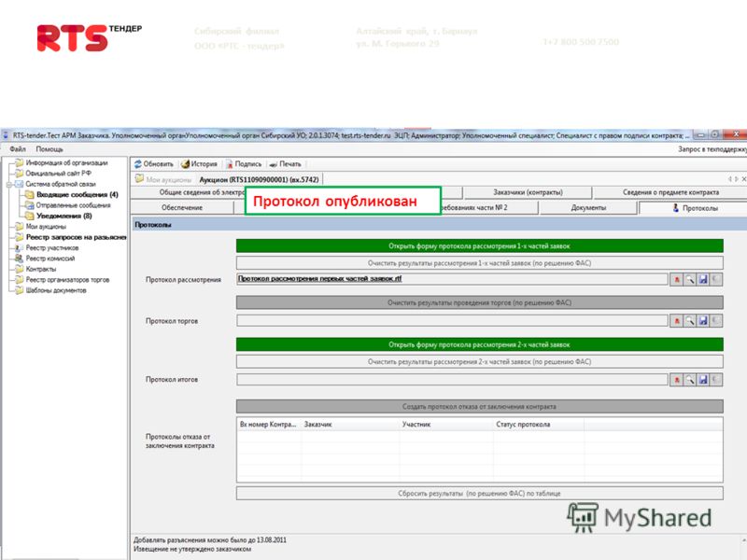Switch to the Мои аукционы document tab
The height and width of the screenshot is (560, 747).
tap(163, 179)
